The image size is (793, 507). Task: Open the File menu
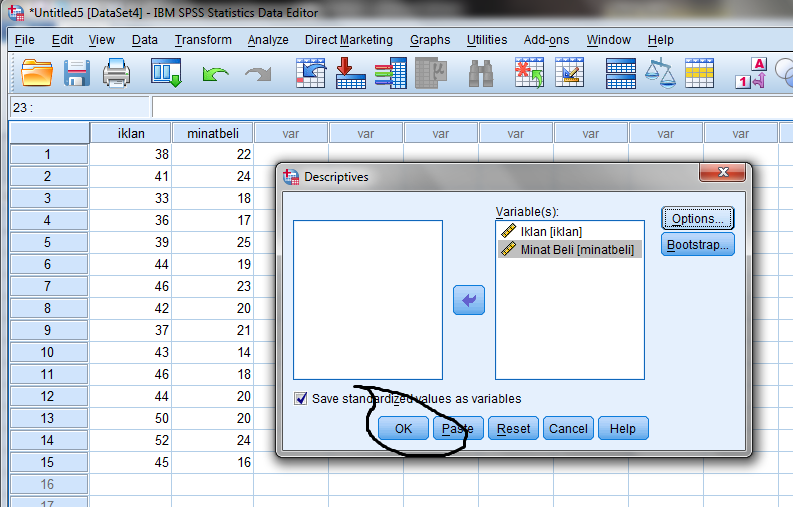[x=25, y=39]
